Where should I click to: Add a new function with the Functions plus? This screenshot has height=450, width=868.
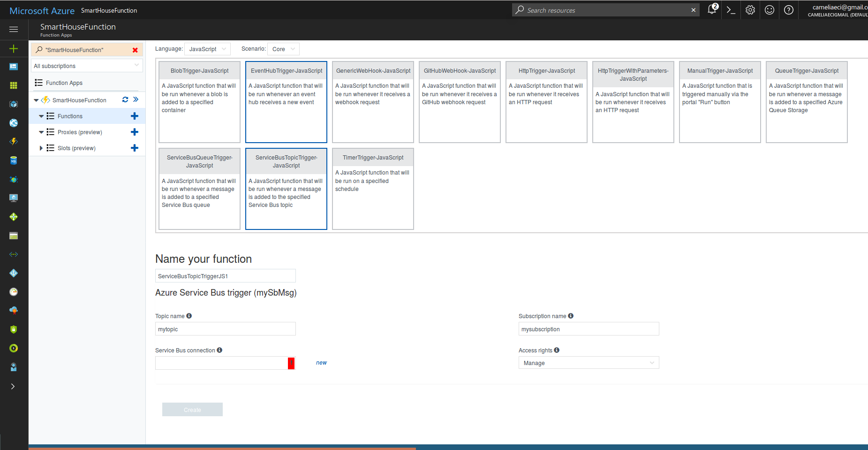pos(135,116)
